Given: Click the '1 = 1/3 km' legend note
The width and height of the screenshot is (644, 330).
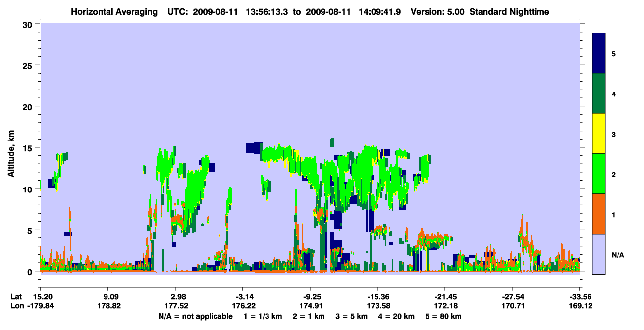Looking at the screenshot, I should click(263, 316).
